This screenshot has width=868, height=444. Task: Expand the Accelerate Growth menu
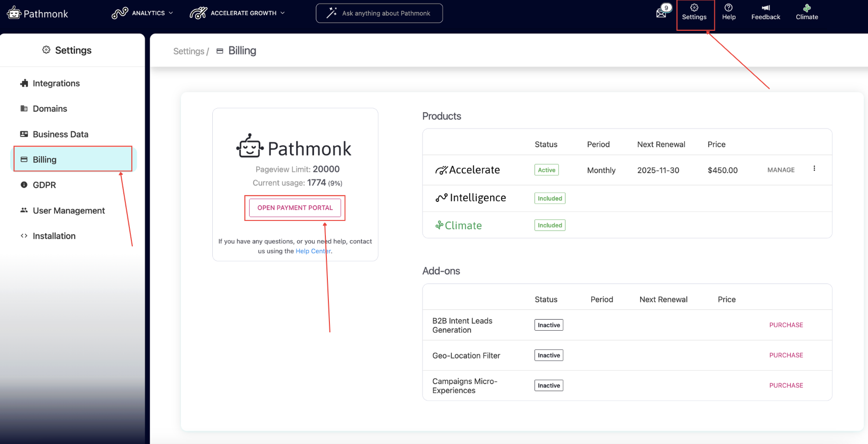[237, 13]
